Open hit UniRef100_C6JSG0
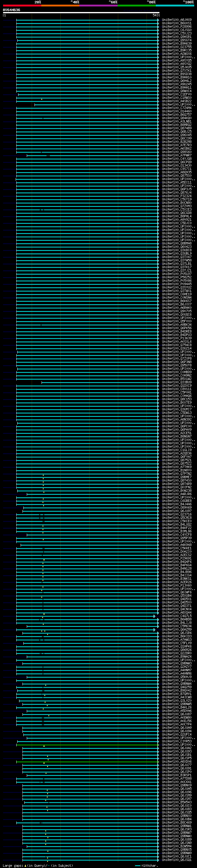Screen dimensions: 197x868 [177, 30]
